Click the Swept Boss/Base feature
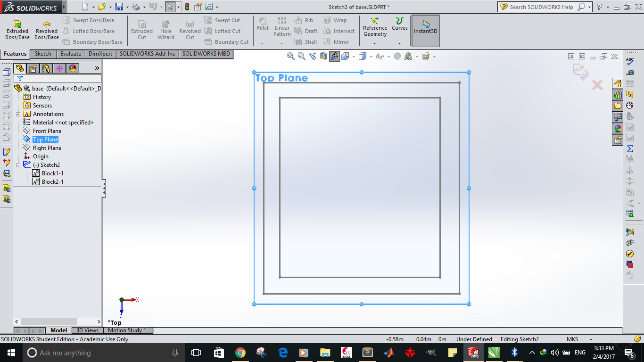The width and height of the screenshot is (644, 362). point(89,20)
